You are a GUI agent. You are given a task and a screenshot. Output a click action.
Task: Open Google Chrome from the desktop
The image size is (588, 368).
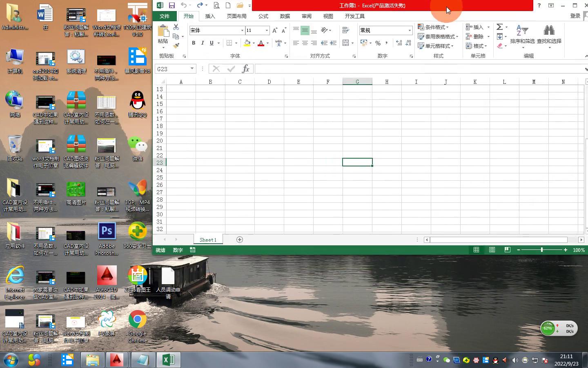138,326
